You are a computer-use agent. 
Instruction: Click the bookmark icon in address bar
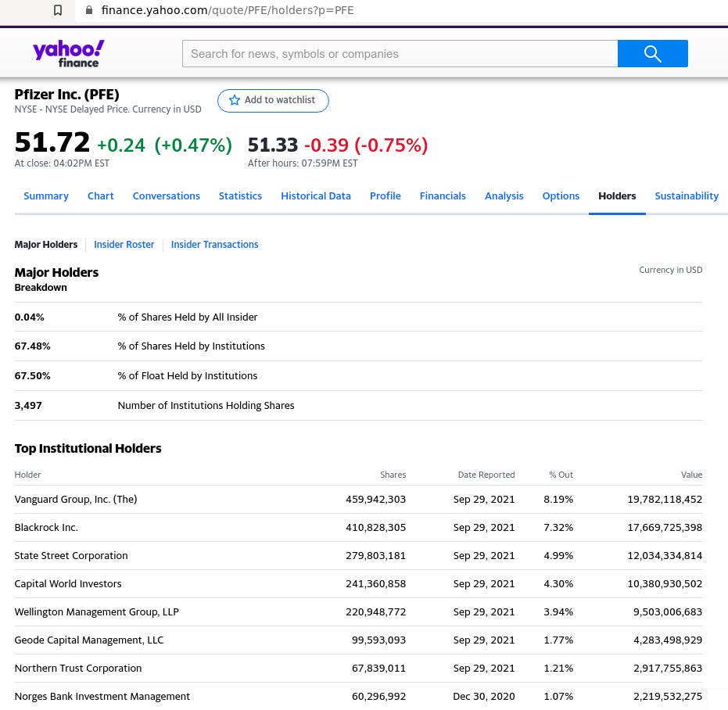[x=58, y=10]
